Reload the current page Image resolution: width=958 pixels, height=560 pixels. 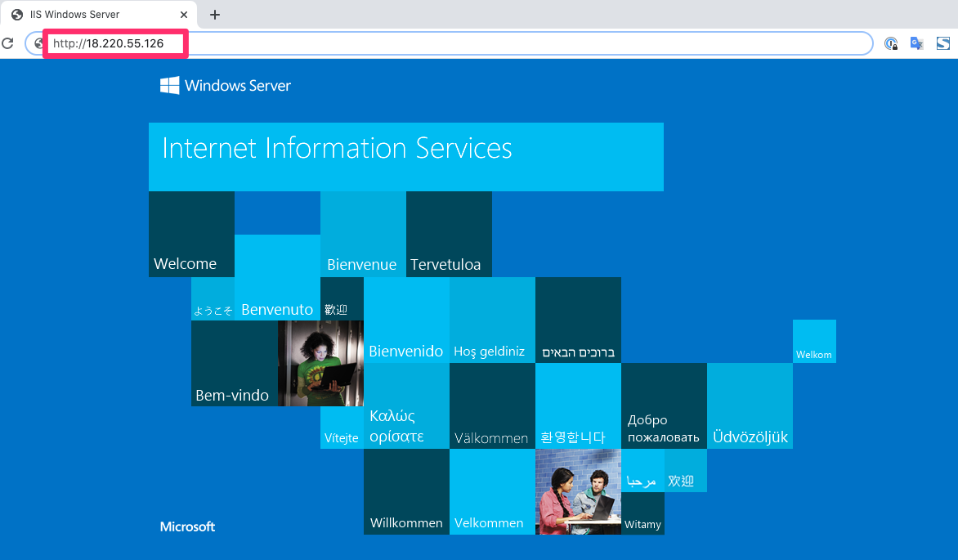8,43
